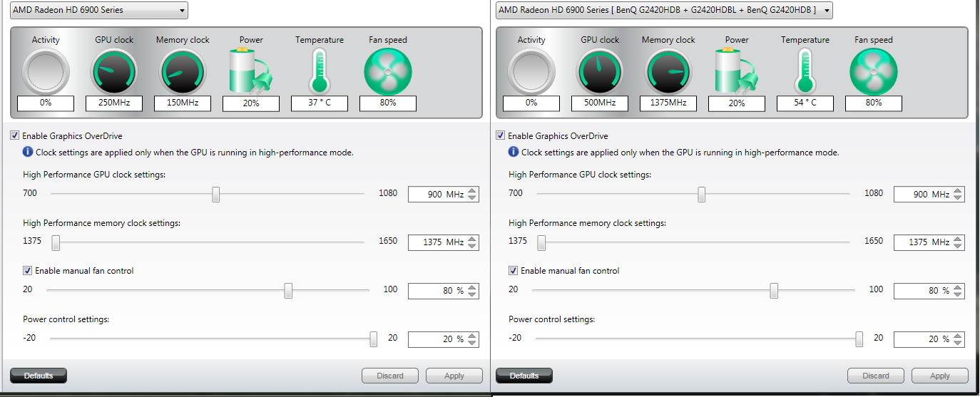Click the 500MHz GPU clock readout
The height and width of the screenshot is (397, 980).
click(600, 103)
